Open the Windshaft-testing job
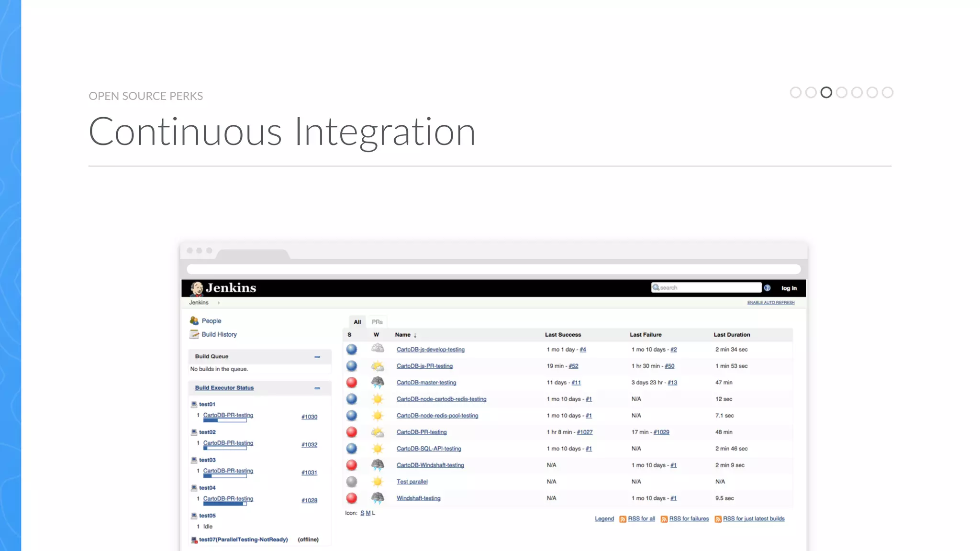Viewport: 980px width, 551px height. 418,498
